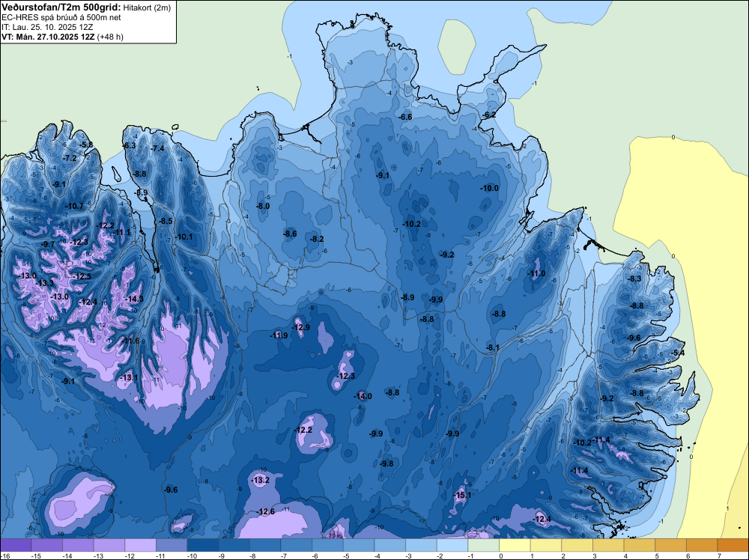This screenshot has width=749, height=560.
Task: Click the legend label '0'
Action: [x=501, y=556]
